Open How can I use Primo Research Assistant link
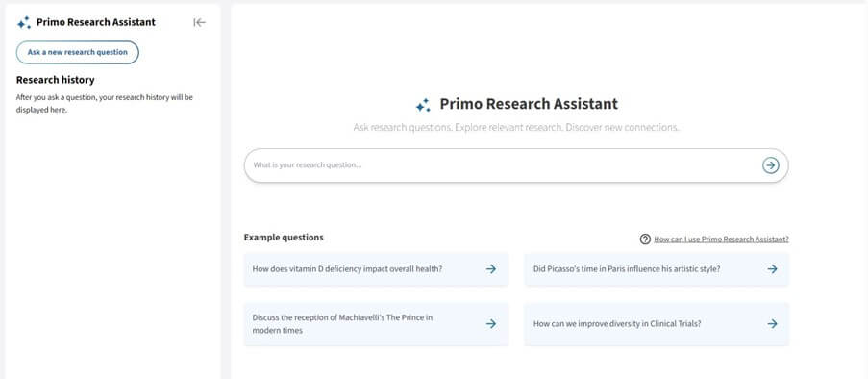 coord(721,240)
